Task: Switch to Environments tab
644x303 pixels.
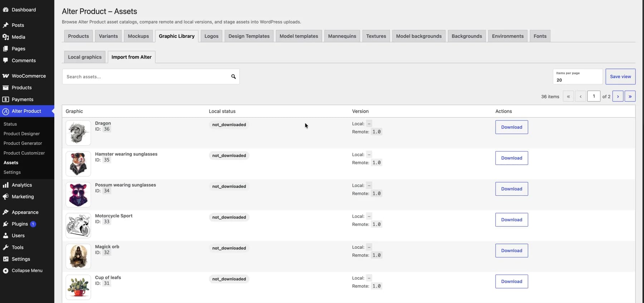Action: (x=508, y=36)
